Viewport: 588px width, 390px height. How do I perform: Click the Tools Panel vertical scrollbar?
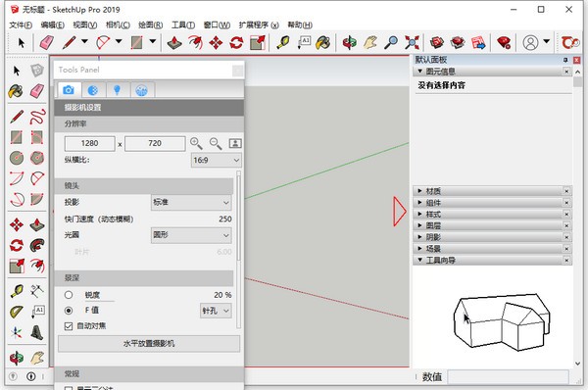click(x=238, y=249)
